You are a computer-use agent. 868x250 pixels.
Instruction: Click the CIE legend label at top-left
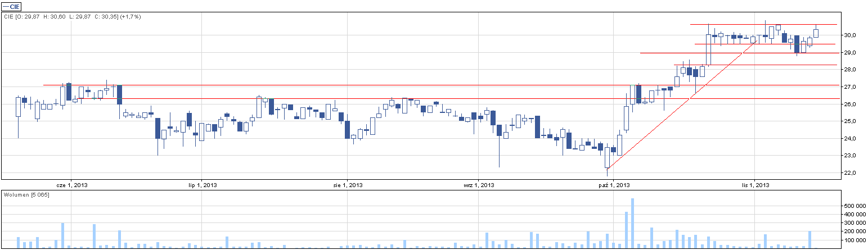pyautogui.click(x=11, y=6)
